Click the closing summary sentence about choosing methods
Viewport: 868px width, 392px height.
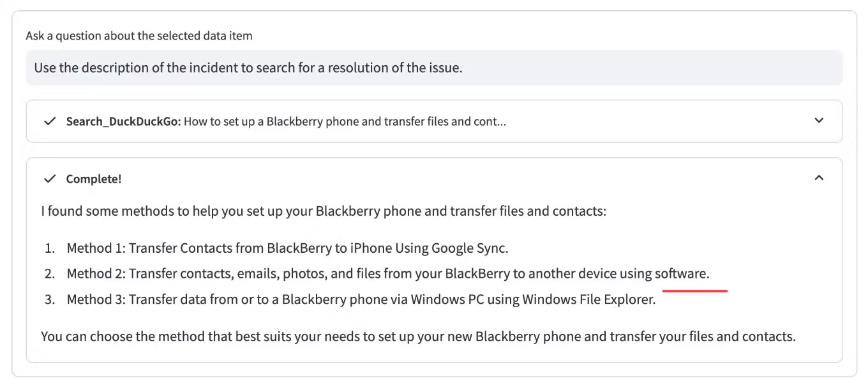(419, 336)
